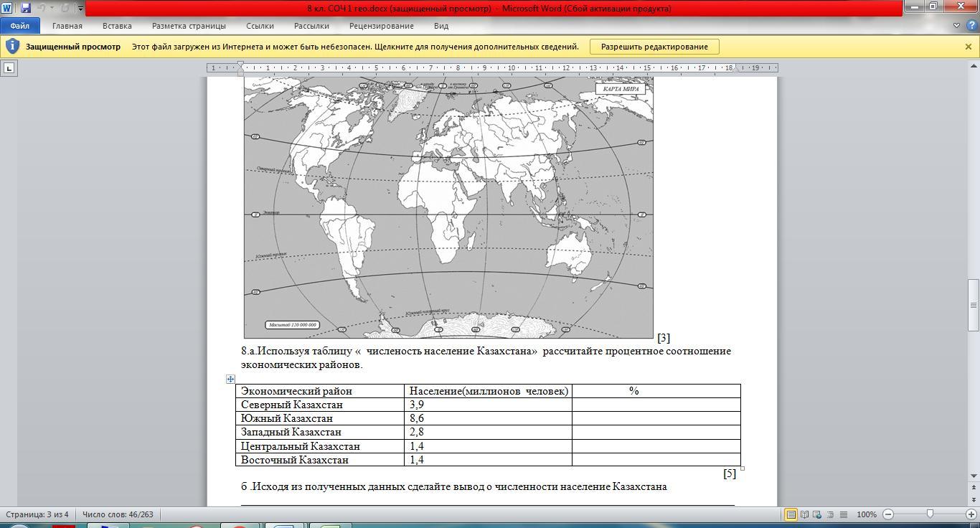Screen dimensions: 980x528
Task: Open the Customize Quick Access Toolbar dropdown
Action: pyautogui.click(x=80, y=9)
